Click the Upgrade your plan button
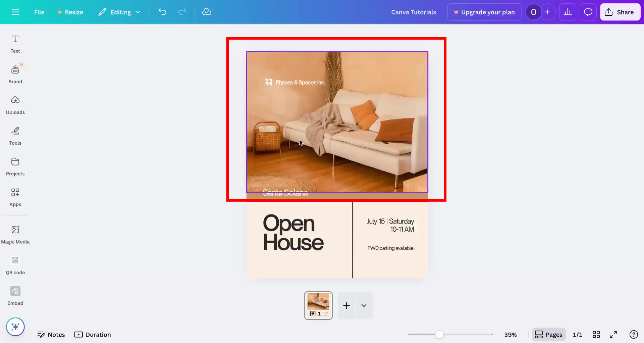Screen dimensions: 644x343 pos(484,12)
